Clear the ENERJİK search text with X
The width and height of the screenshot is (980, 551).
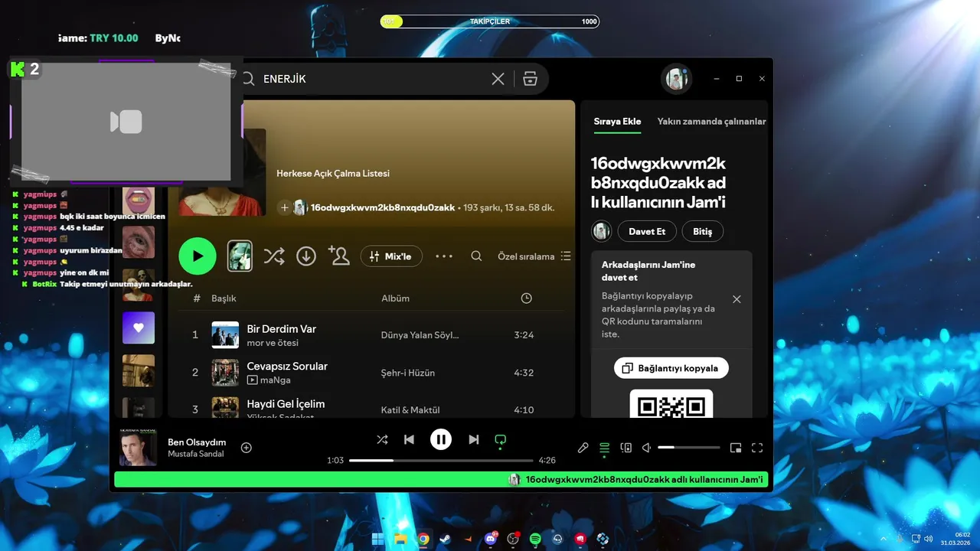click(498, 79)
